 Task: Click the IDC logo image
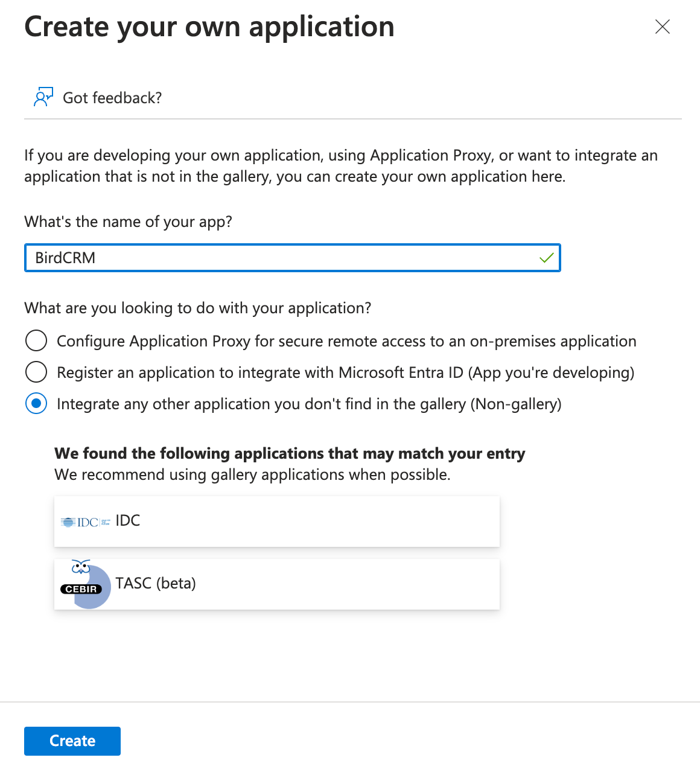(85, 522)
